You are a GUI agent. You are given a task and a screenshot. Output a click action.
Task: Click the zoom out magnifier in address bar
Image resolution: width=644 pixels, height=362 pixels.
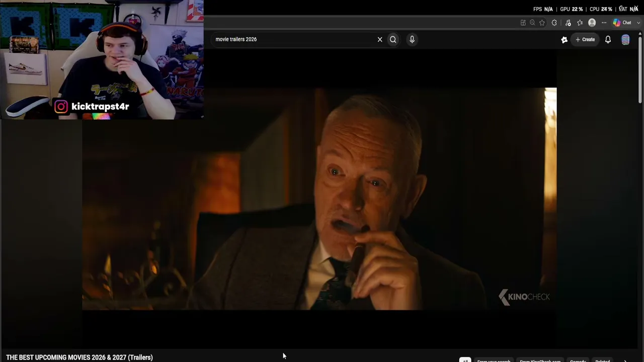coord(532,23)
